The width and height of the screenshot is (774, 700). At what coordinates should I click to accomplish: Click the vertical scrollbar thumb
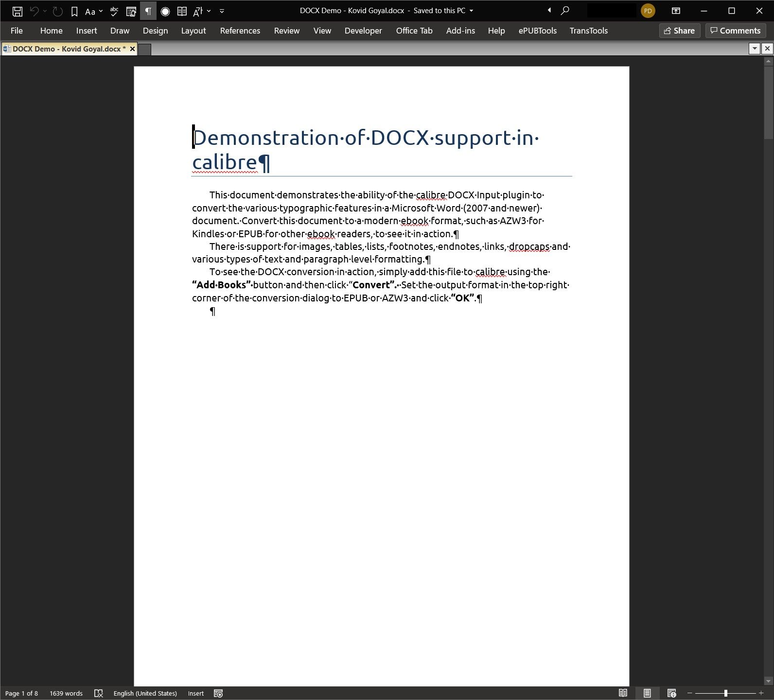769,103
